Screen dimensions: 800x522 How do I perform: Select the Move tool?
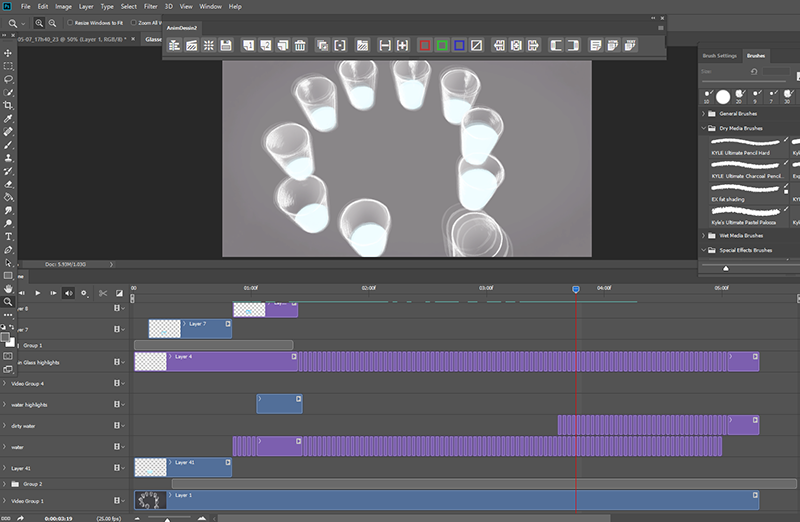click(8, 53)
